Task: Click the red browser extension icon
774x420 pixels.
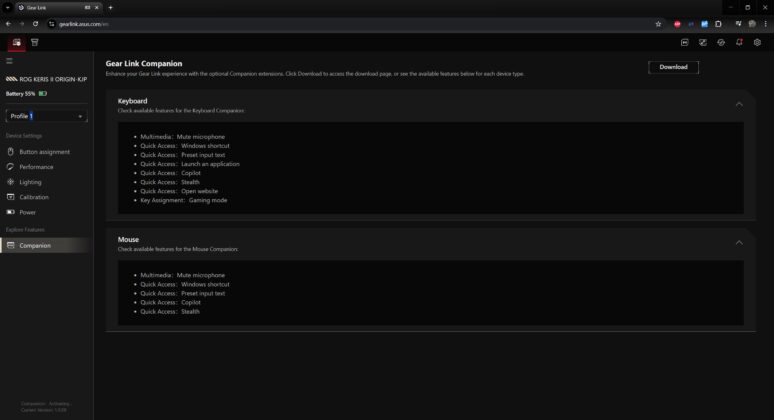Action: pyautogui.click(x=677, y=24)
